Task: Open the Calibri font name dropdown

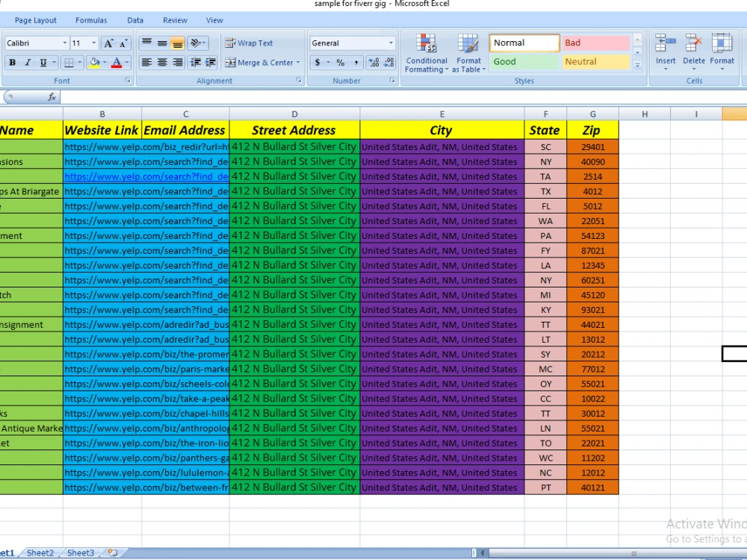Action: [x=65, y=43]
